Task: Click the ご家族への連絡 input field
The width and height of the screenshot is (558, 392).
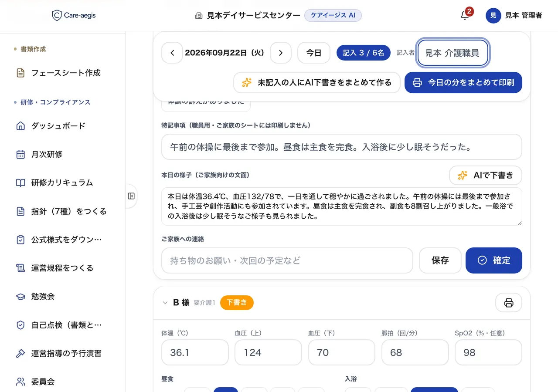Action: tap(287, 260)
